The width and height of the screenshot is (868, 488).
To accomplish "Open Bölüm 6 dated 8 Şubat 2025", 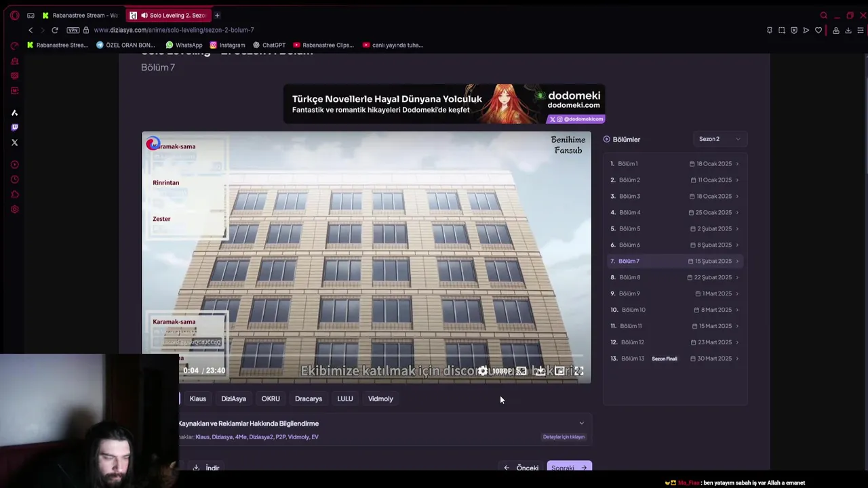I will click(x=674, y=245).
